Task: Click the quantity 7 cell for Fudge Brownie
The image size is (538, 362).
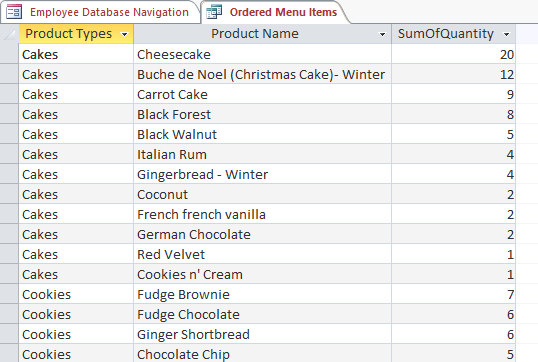Action: pos(454,294)
